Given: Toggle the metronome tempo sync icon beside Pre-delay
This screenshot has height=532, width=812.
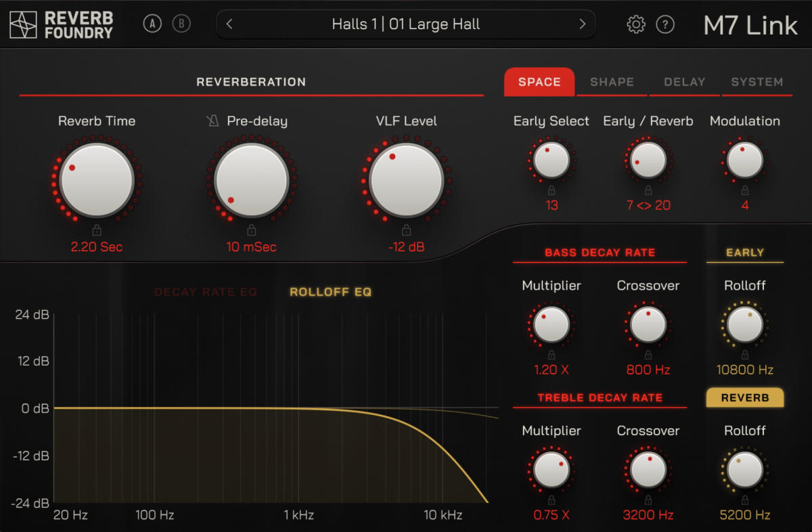Looking at the screenshot, I should [x=213, y=121].
